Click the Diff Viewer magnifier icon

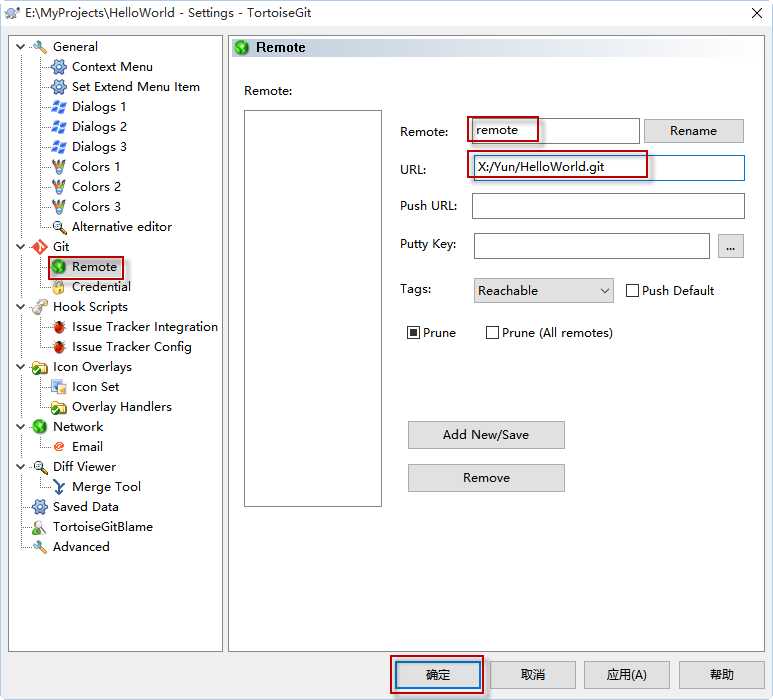[40, 467]
